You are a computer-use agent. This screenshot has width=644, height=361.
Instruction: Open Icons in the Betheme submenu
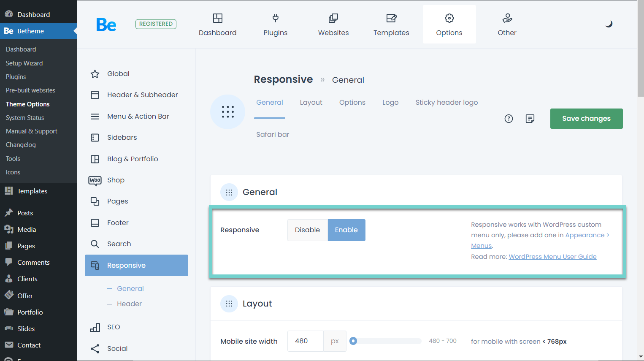tap(13, 172)
